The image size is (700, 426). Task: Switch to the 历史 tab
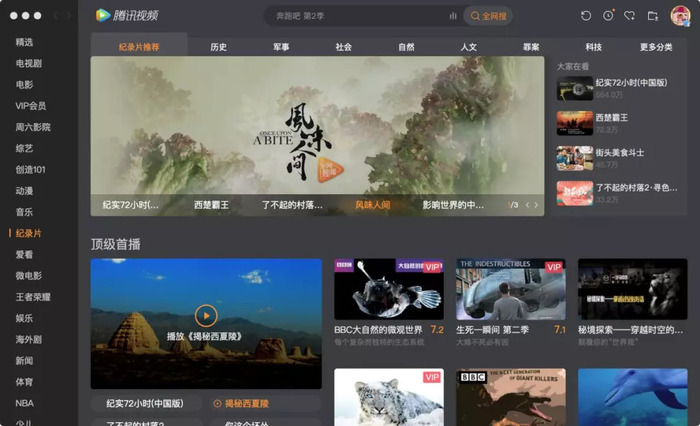click(x=219, y=47)
